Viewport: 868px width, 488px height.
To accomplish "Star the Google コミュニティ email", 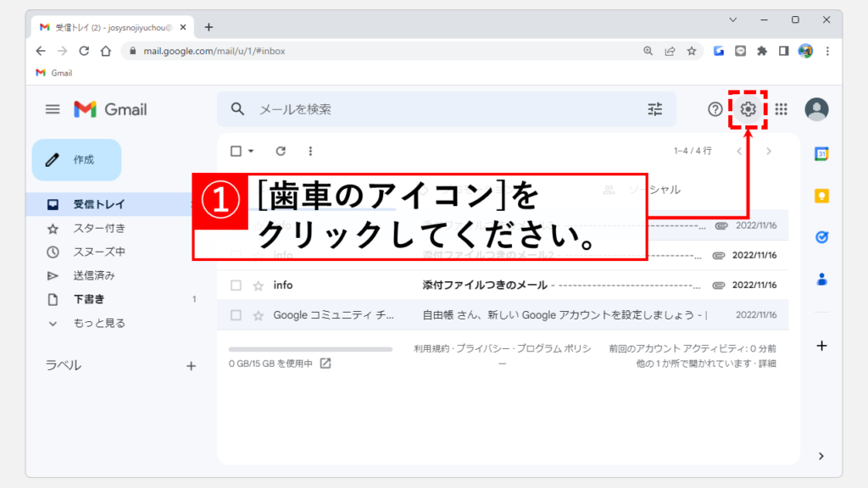I will [259, 315].
